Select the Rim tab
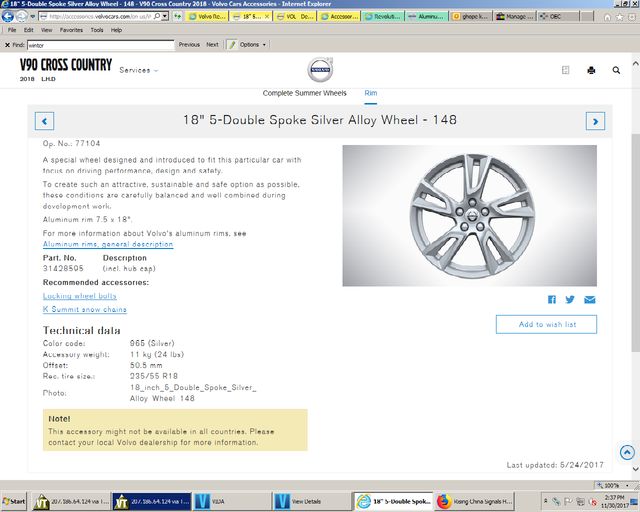640x512 pixels. point(371,93)
